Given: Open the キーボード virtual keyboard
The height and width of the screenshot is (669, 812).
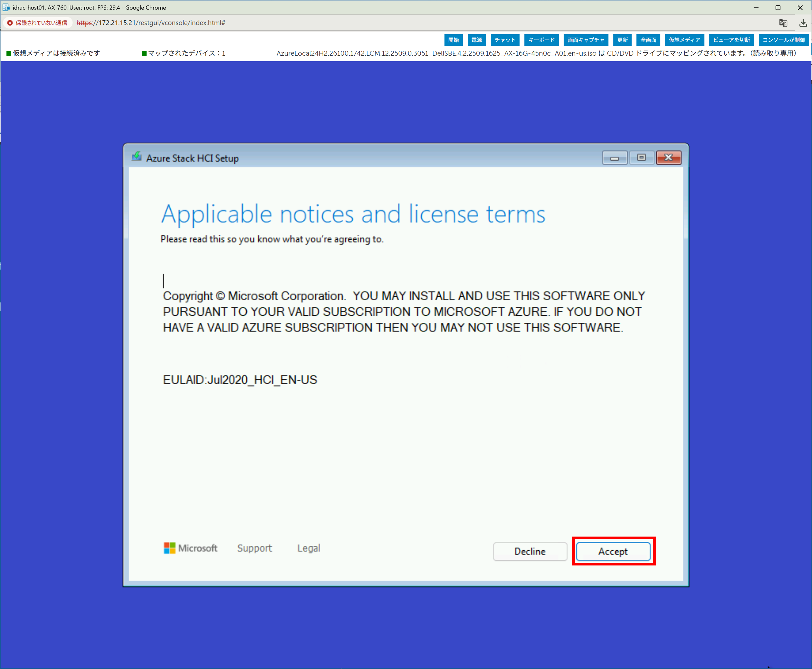Looking at the screenshot, I should pyautogui.click(x=541, y=40).
